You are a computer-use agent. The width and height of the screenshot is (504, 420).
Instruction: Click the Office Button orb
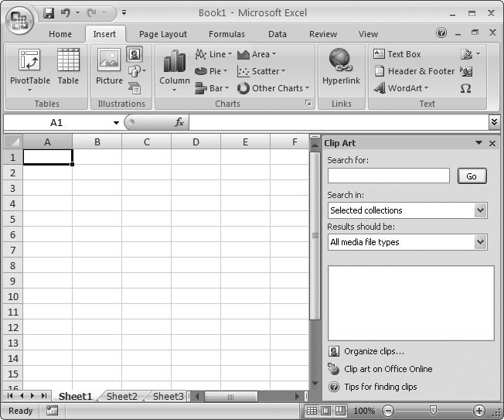pyautogui.click(x=19, y=19)
